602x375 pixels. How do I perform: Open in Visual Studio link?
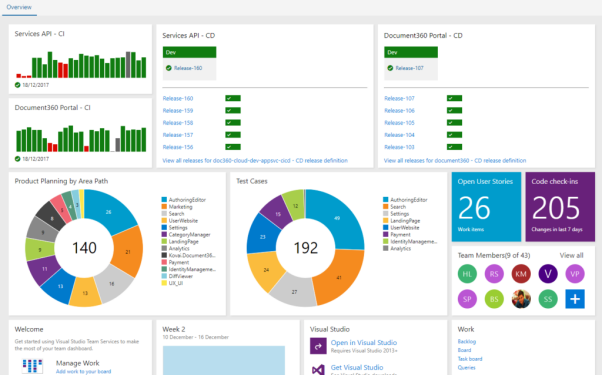pos(364,342)
